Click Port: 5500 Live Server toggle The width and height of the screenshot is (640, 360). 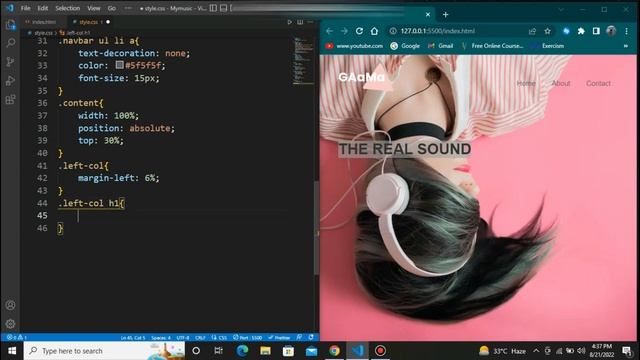[x=248, y=338]
